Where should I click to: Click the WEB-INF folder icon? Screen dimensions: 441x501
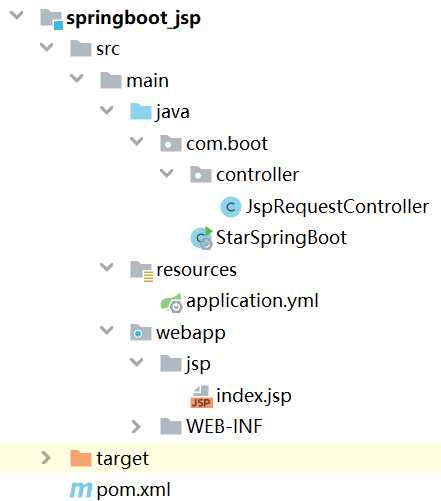pos(171,426)
